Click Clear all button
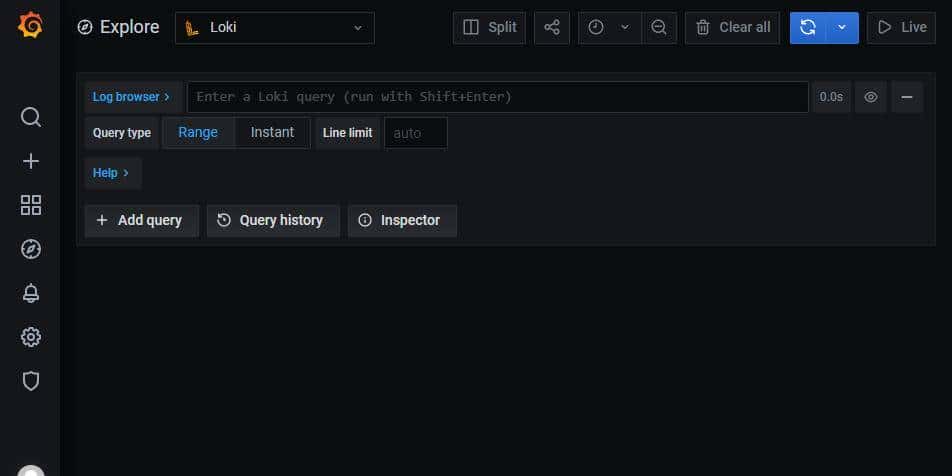 [732, 28]
